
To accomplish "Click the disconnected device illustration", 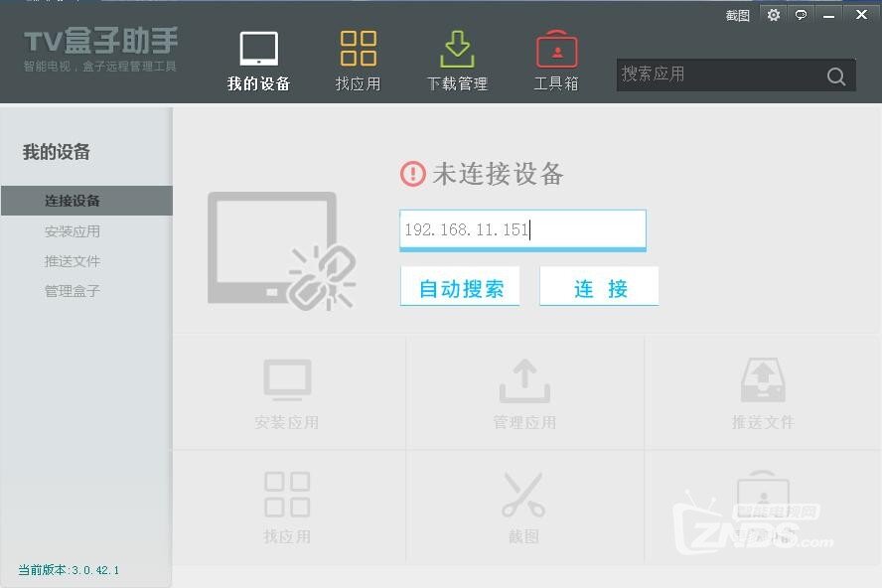I will 281,251.
